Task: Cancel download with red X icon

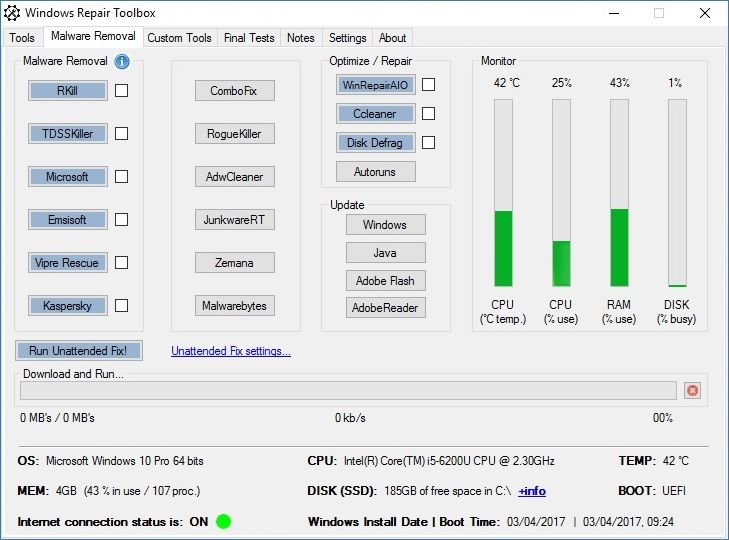Action: 692,390
